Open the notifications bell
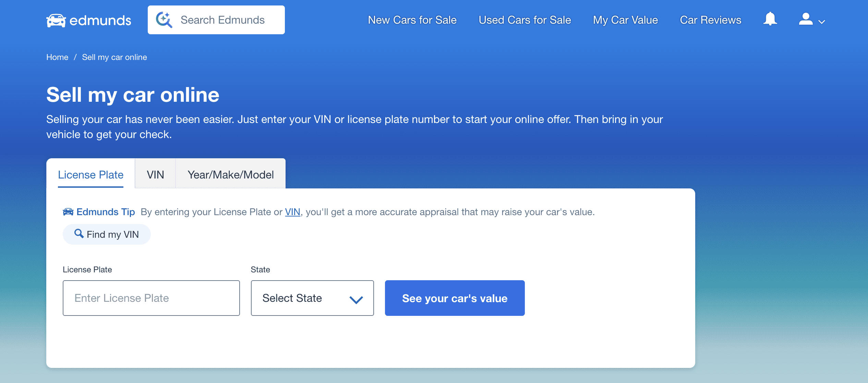This screenshot has width=868, height=383. 770,19
